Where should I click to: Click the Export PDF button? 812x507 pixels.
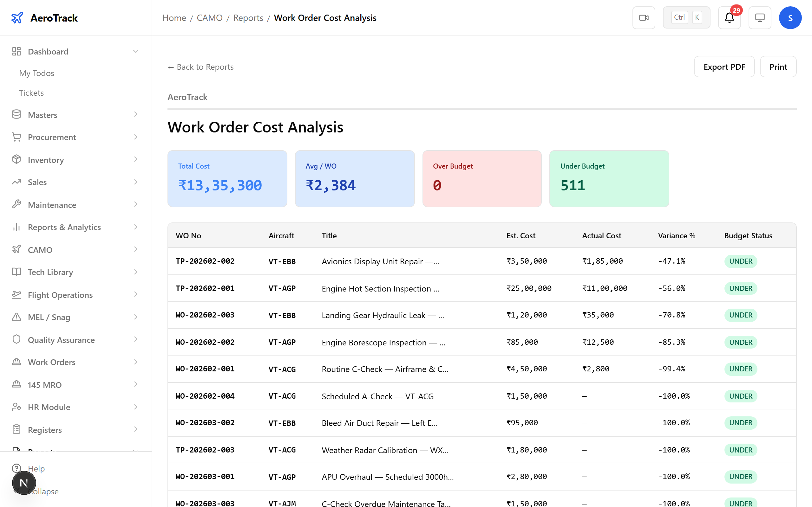724,67
